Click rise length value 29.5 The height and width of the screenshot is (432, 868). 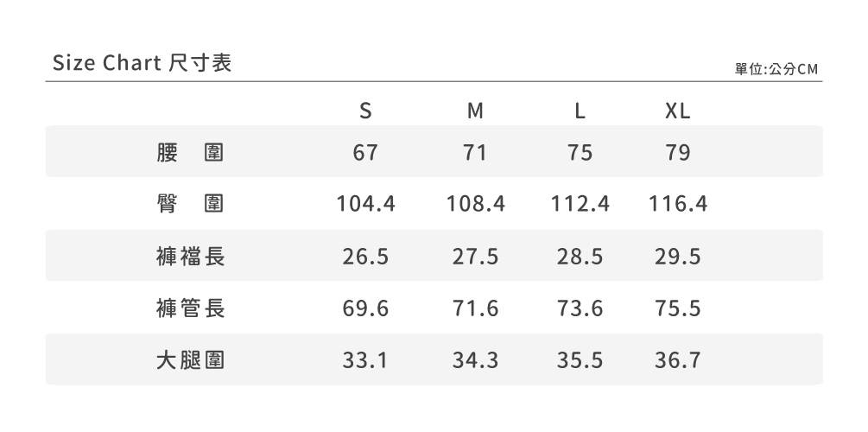click(x=678, y=257)
